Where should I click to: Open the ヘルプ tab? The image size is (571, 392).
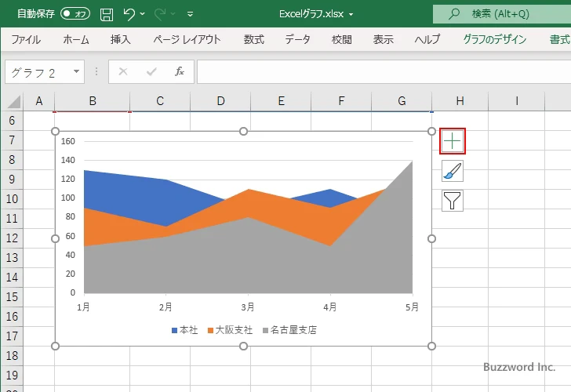[x=427, y=39]
